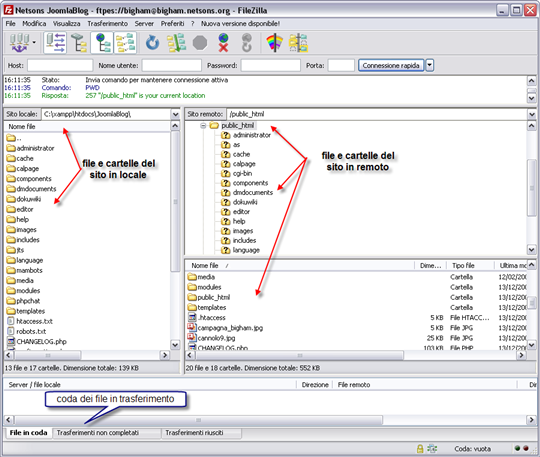Click the Password input field

270,65
